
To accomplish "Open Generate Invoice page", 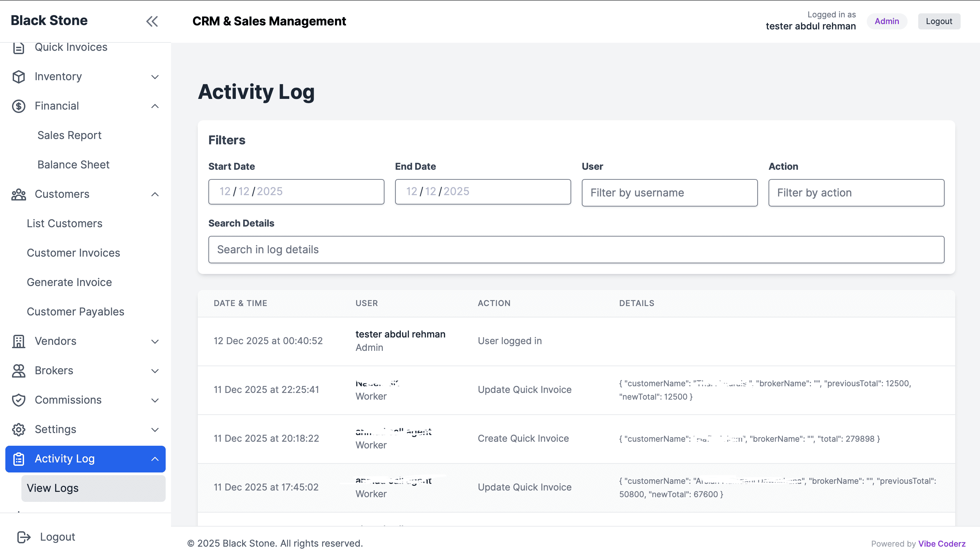I will point(69,282).
